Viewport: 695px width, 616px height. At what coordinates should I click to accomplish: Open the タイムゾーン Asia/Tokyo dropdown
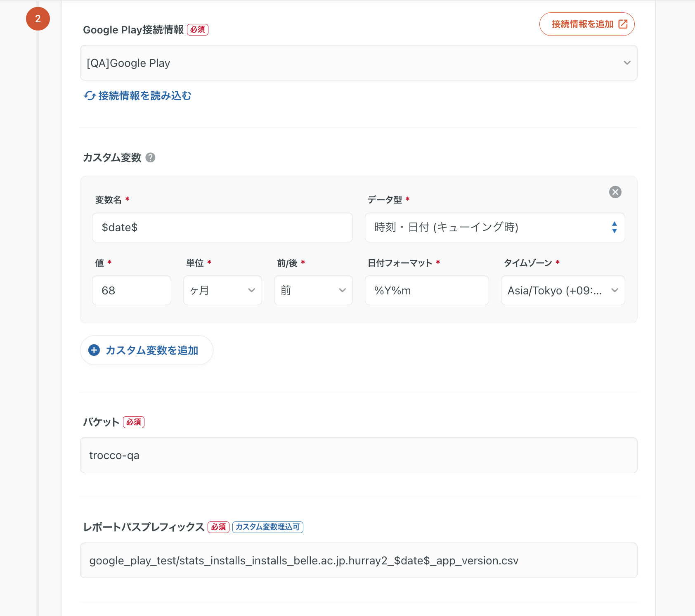click(563, 290)
